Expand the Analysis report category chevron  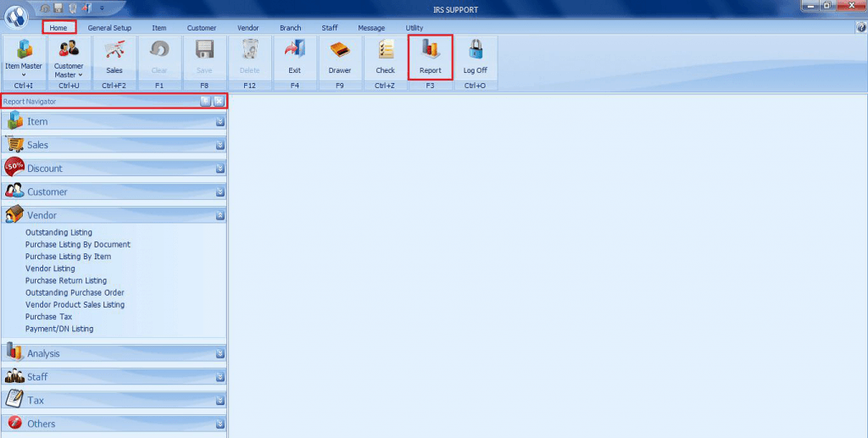(220, 353)
